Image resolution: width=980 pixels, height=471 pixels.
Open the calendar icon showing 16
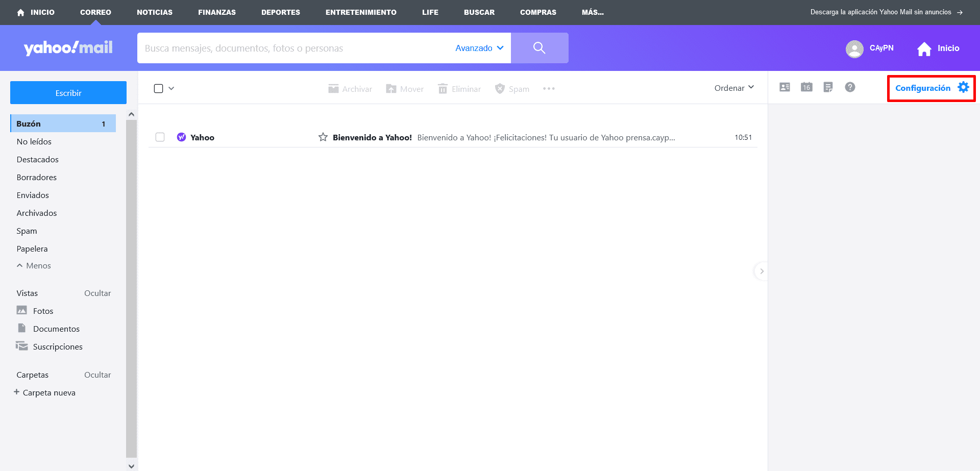click(x=806, y=87)
